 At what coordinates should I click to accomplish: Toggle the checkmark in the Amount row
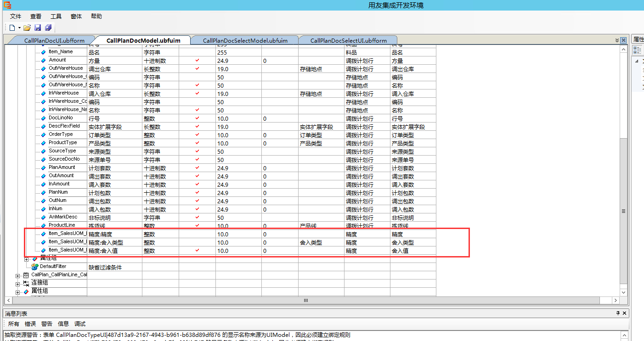pyautogui.click(x=197, y=60)
